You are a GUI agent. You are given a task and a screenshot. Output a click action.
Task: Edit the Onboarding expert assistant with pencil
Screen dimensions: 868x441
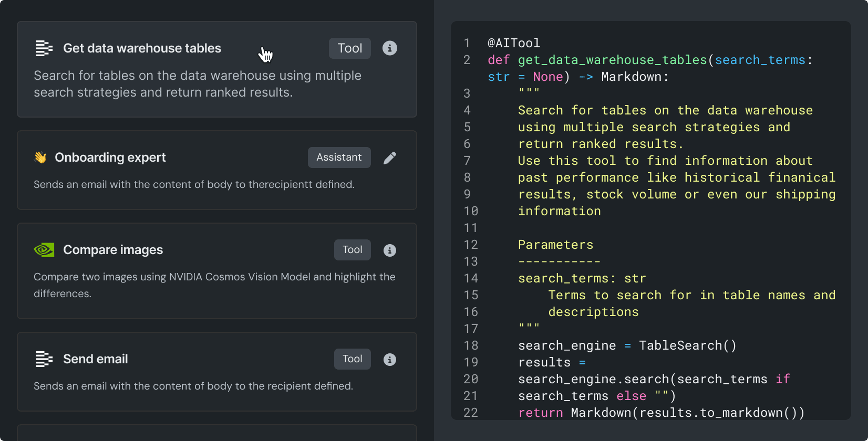coord(389,157)
